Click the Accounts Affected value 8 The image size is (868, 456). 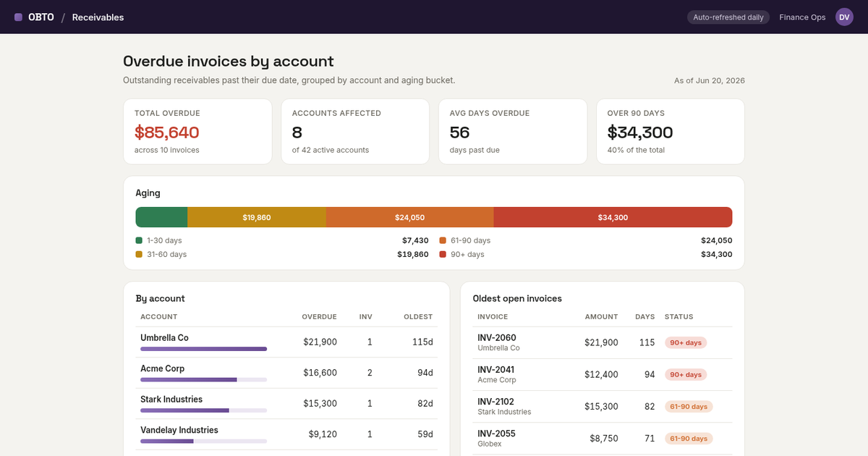click(x=297, y=132)
